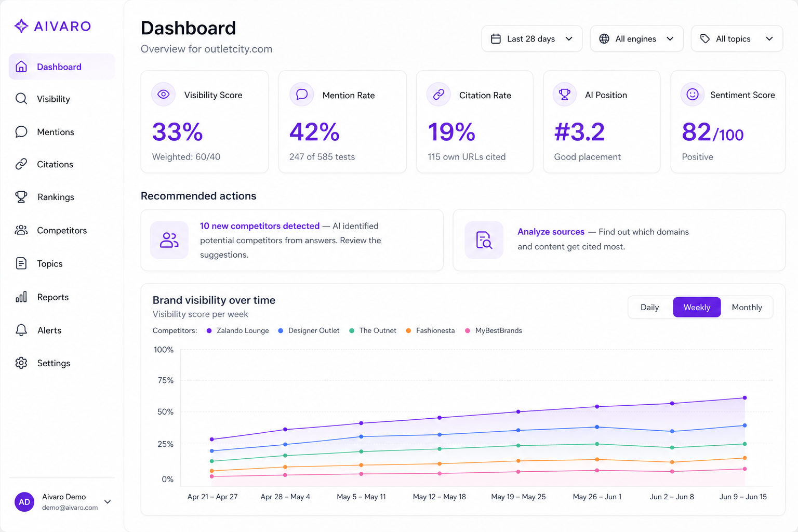This screenshot has width=798, height=532.
Task: Click the Weighted: 60/40 text
Action: point(186,157)
